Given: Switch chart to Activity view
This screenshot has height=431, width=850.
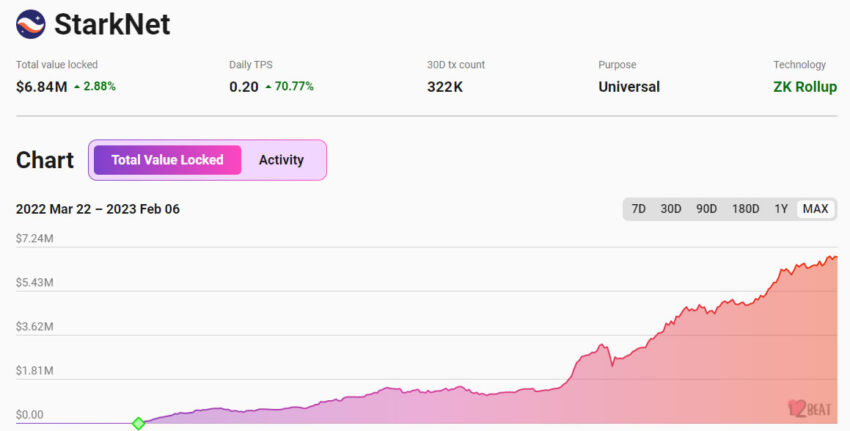Looking at the screenshot, I should 281,160.
